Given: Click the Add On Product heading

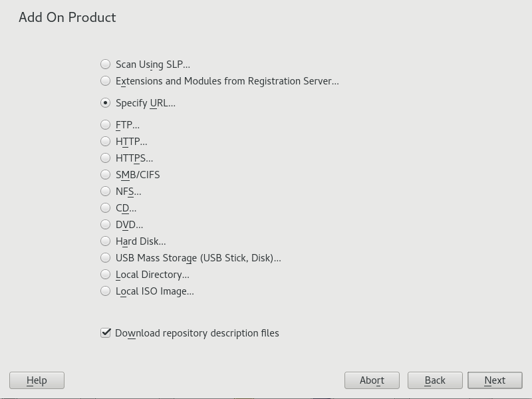Looking at the screenshot, I should 67,17.
